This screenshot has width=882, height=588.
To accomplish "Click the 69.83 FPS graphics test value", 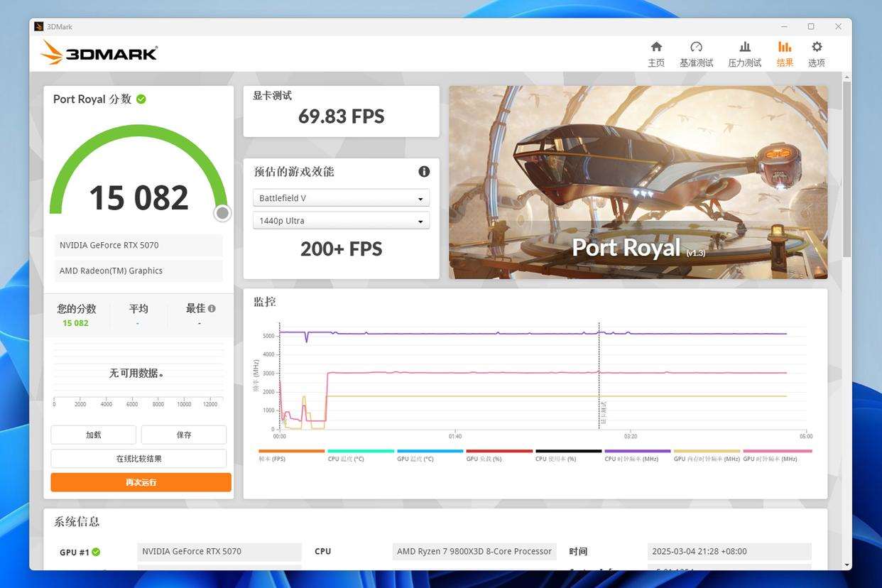I will tap(341, 116).
